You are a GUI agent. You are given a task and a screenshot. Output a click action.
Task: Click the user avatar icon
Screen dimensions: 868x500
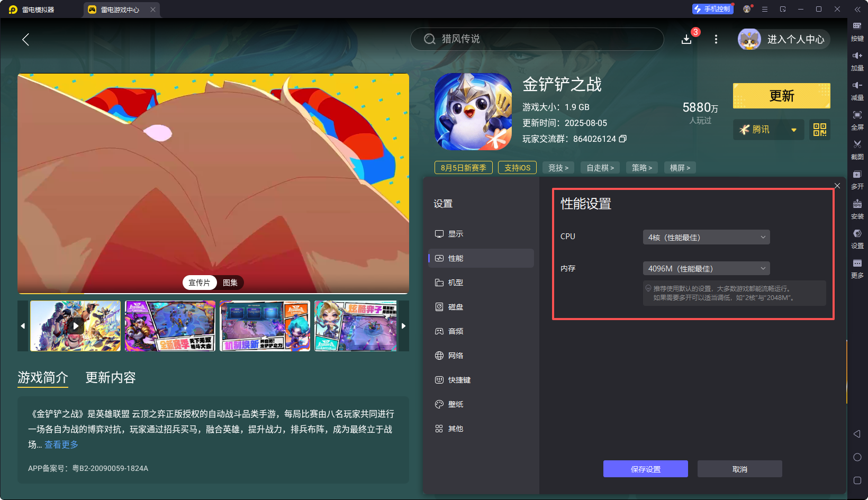tap(749, 39)
